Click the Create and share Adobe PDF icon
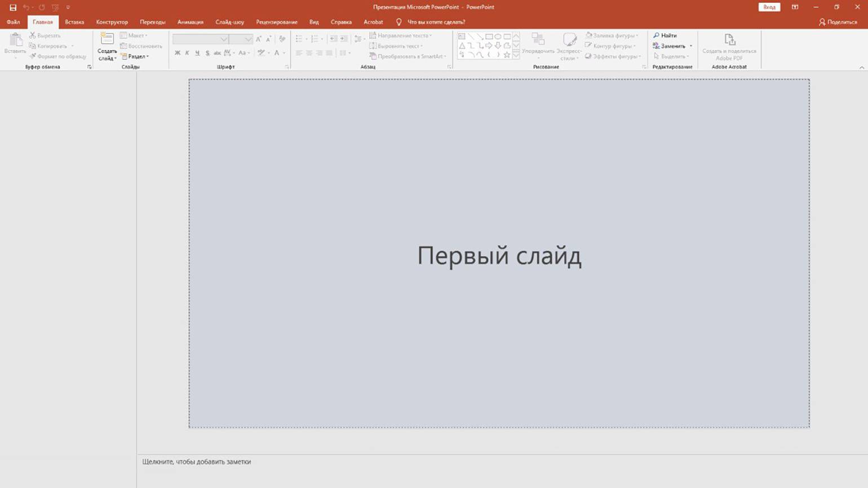 (729, 40)
